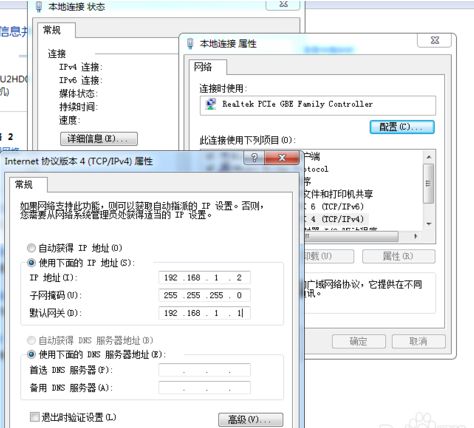Close the 本地连接 属性 window

pos(434,40)
